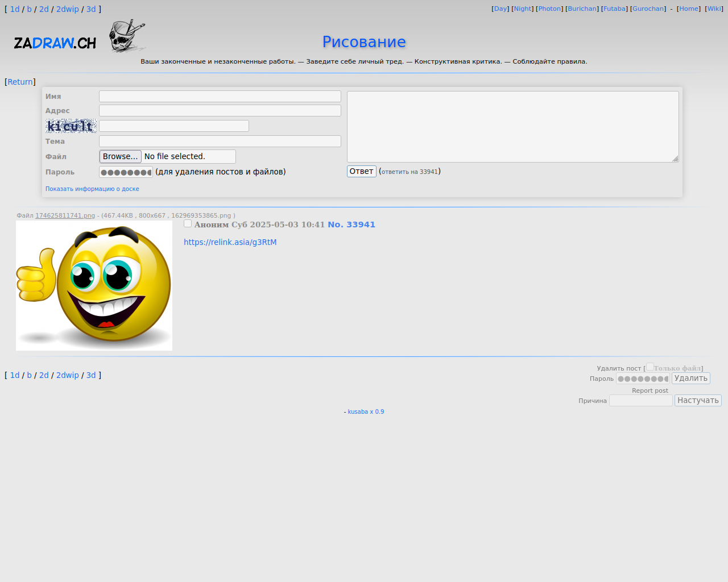Toggle the Только файл checkbox
The image size is (728, 582).
[x=650, y=367]
